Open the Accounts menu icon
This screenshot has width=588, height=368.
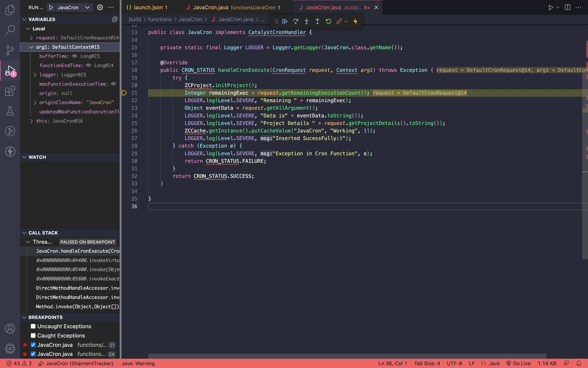coord(10,328)
